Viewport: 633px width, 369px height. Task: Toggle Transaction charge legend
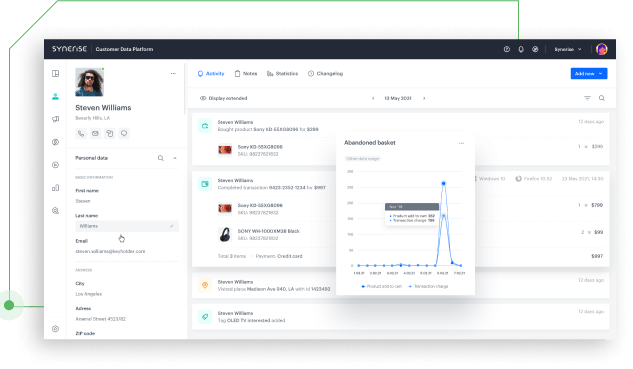coord(428,286)
